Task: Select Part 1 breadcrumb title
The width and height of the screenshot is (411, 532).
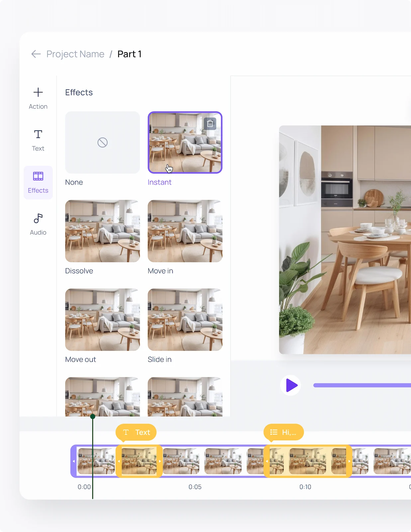Action: point(130,54)
